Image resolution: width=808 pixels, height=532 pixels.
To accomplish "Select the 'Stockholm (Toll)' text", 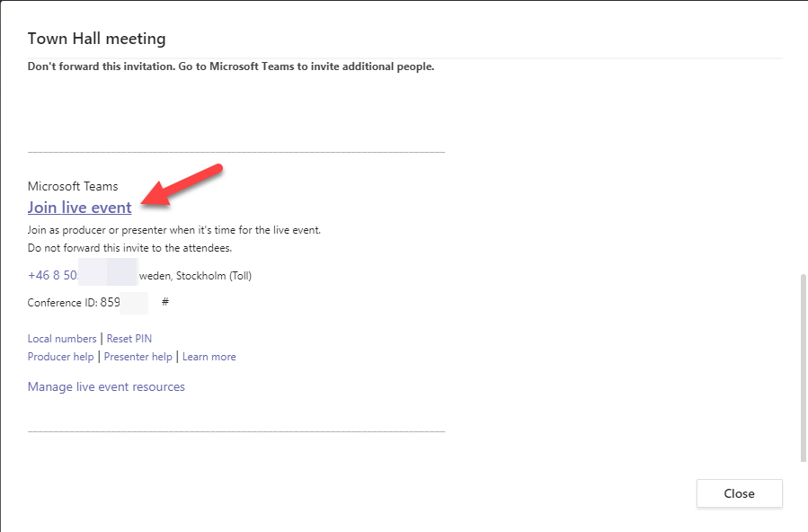I will 214,276.
